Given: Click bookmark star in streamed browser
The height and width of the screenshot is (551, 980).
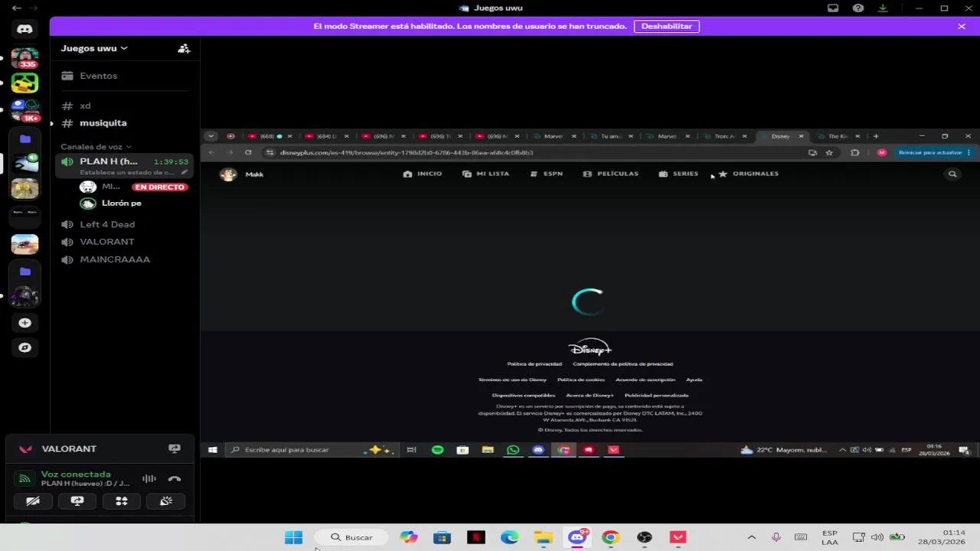Looking at the screenshot, I should [x=829, y=152].
